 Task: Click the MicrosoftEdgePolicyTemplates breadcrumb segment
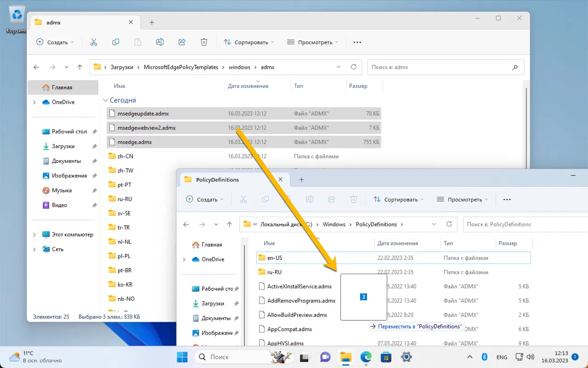tap(181, 67)
